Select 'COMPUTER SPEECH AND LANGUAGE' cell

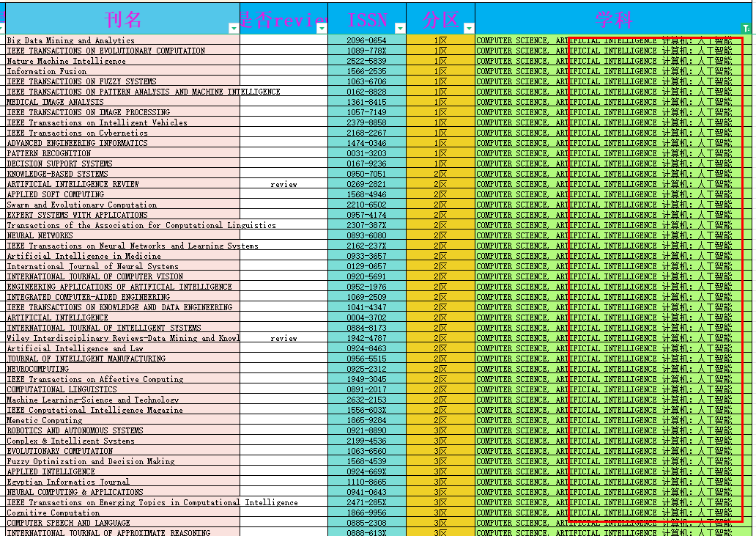pos(122,523)
